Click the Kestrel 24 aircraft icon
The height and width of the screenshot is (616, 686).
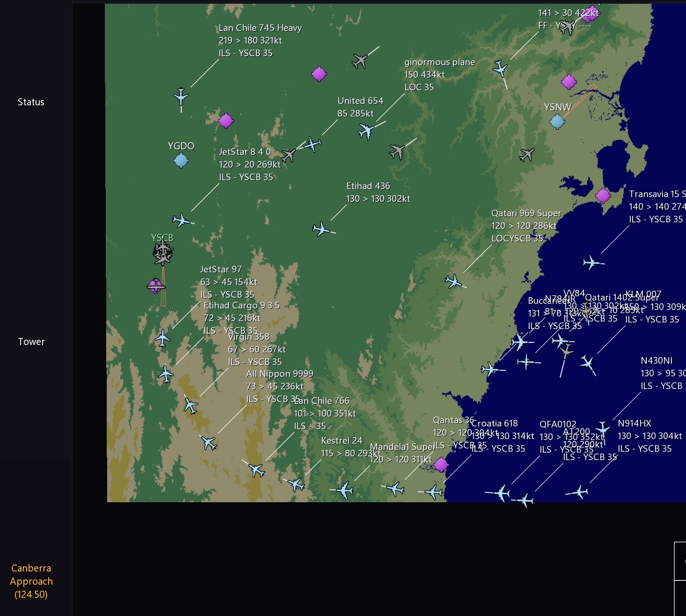coord(296,484)
